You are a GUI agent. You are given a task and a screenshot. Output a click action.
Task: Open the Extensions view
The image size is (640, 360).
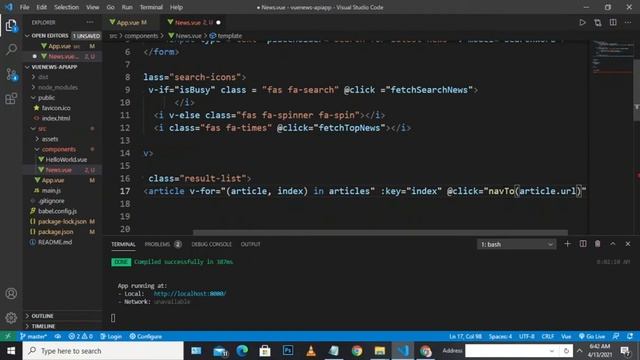(x=11, y=98)
